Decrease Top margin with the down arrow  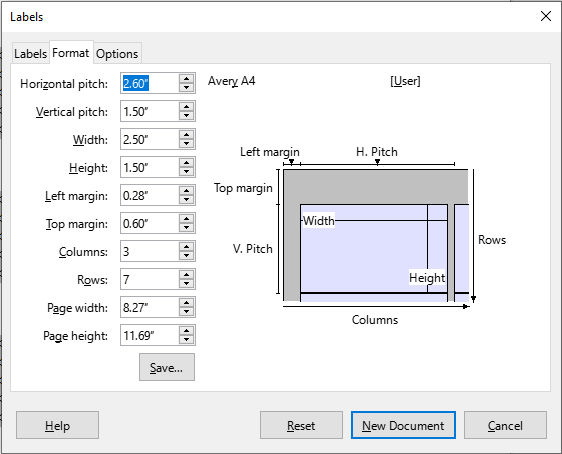tap(186, 228)
